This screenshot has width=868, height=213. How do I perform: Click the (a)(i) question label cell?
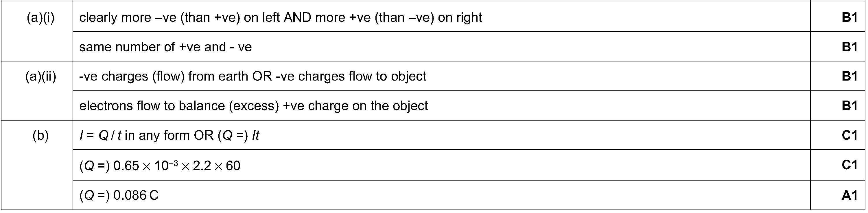(x=40, y=18)
